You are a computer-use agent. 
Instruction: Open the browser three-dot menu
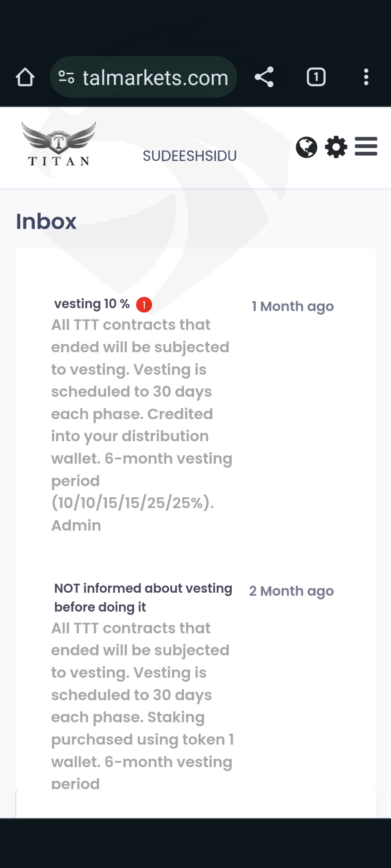click(x=366, y=77)
